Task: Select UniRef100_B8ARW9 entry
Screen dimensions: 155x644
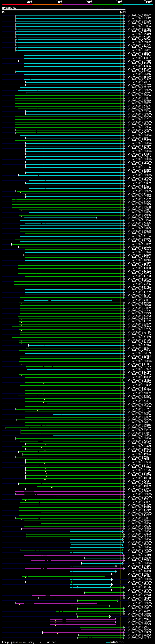Action: [x=139, y=624]
